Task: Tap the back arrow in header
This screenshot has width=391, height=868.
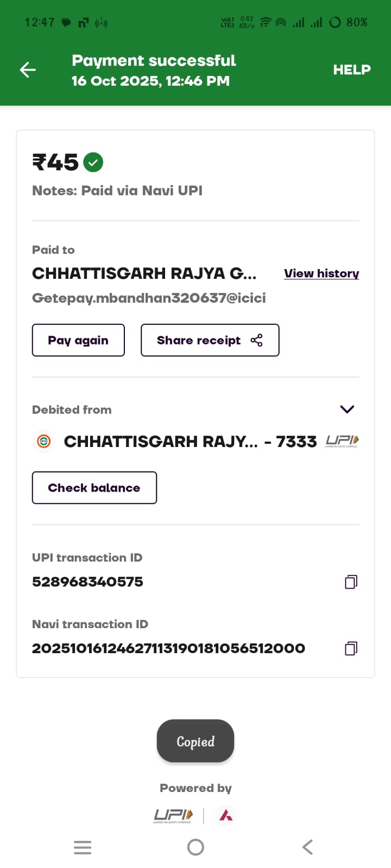Action: [x=28, y=70]
